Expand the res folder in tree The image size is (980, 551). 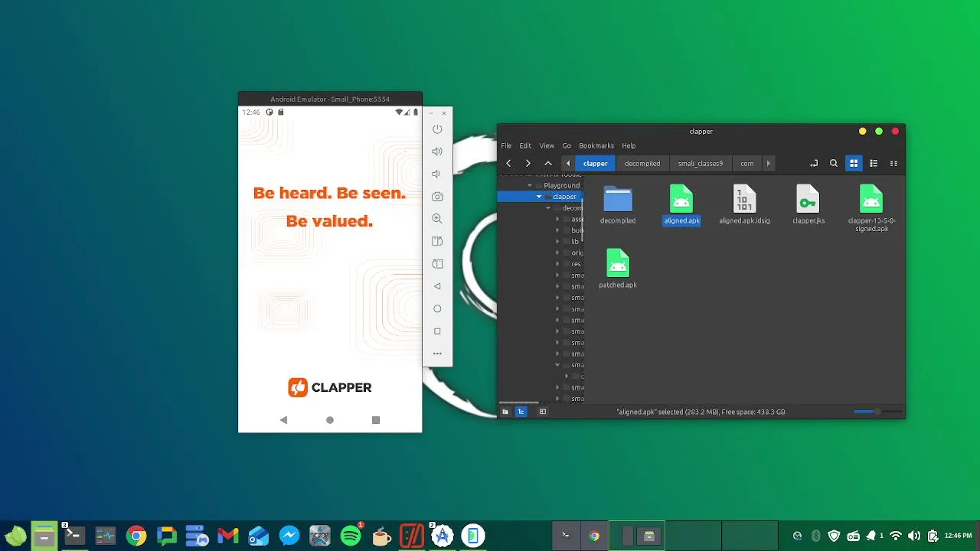point(557,264)
